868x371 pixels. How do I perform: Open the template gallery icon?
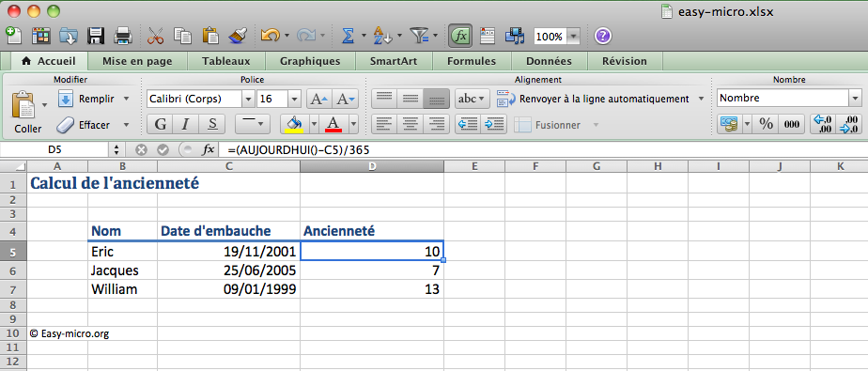[x=41, y=36]
